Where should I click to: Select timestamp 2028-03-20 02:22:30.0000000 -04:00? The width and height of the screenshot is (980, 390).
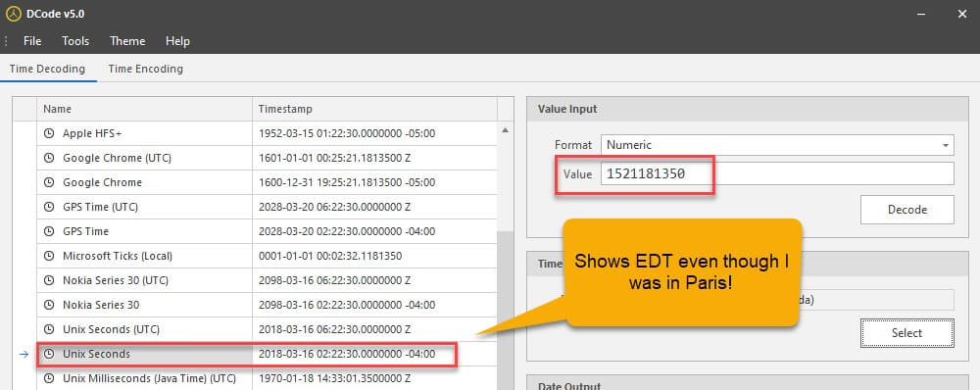point(347,231)
